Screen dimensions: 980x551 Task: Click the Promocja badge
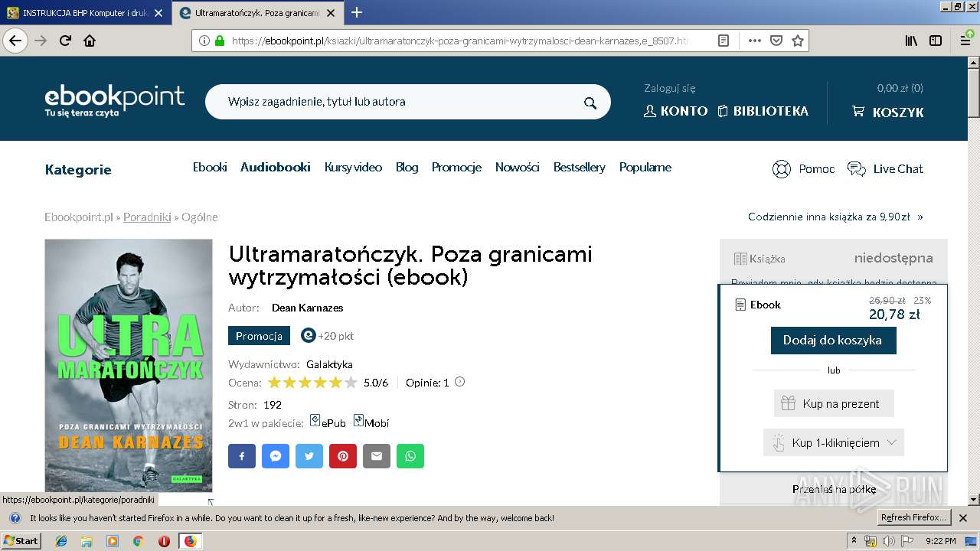(259, 336)
